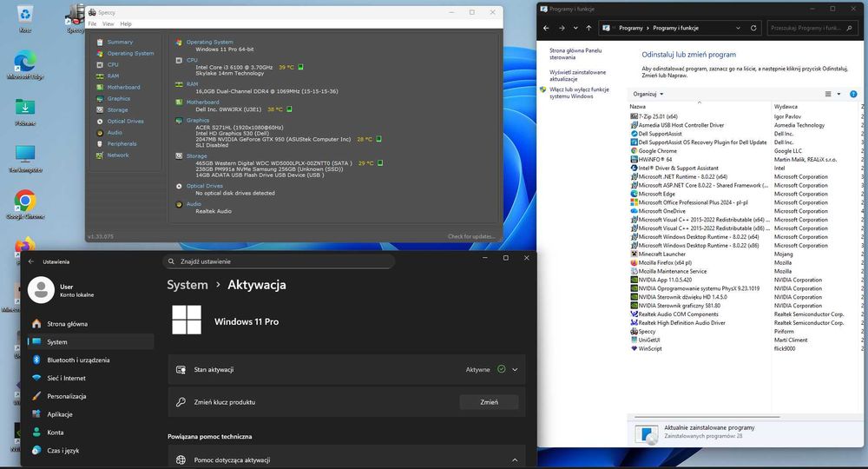868x469 pixels.
Task: Open Personalizacja settings
Action: (90, 396)
